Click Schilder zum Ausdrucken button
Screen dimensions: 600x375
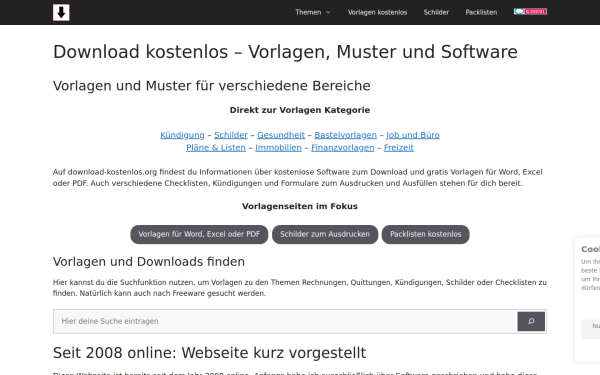click(325, 234)
